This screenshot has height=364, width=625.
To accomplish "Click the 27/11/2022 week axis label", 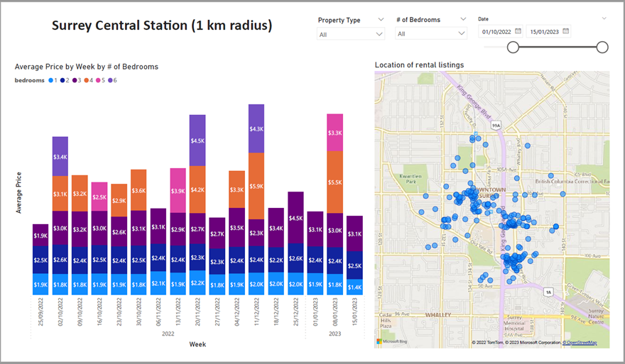I will click(217, 312).
